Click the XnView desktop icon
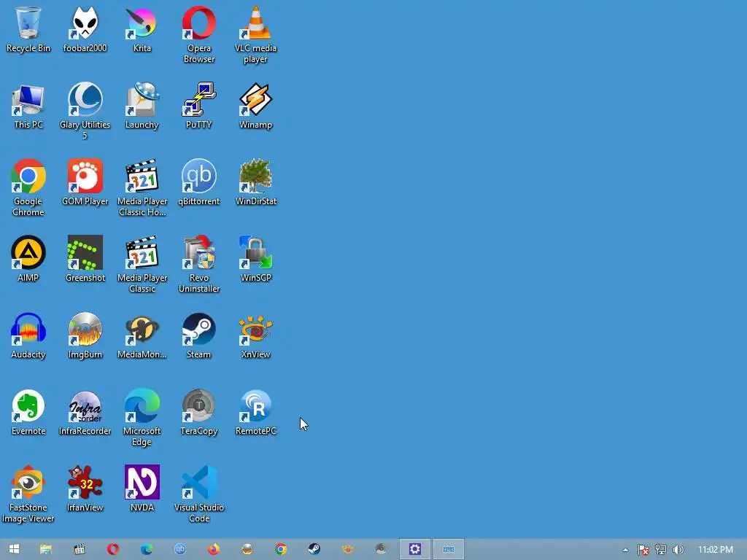This screenshot has height=560, width=747. point(256,335)
